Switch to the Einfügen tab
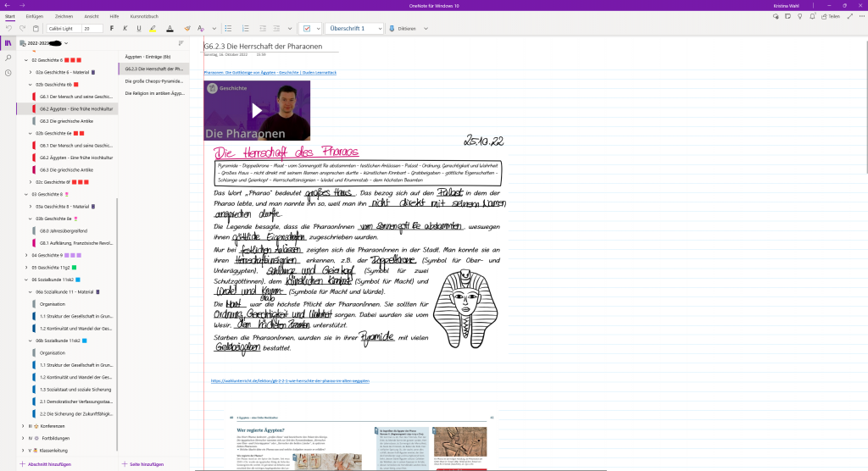 click(35, 16)
